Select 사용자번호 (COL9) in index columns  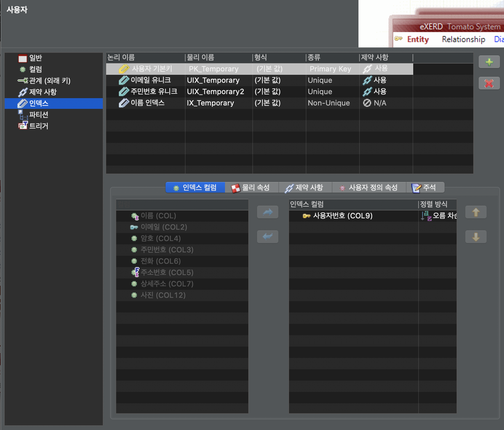342,216
